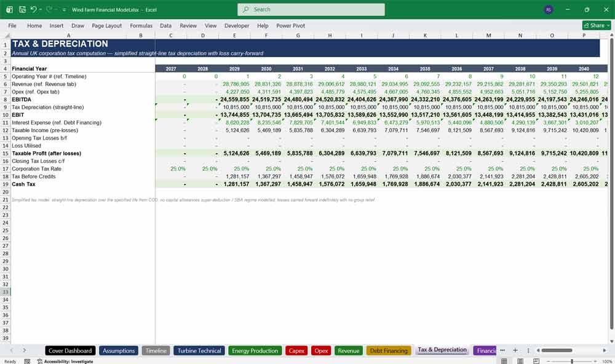615x364 pixels.
Task: Open the Review ribbon tab
Action: click(188, 25)
